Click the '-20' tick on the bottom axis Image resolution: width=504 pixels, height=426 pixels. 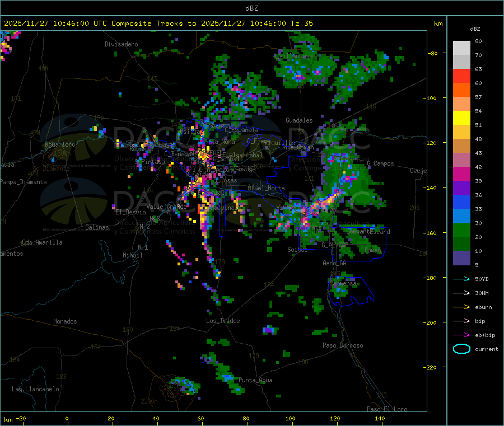click(21, 419)
